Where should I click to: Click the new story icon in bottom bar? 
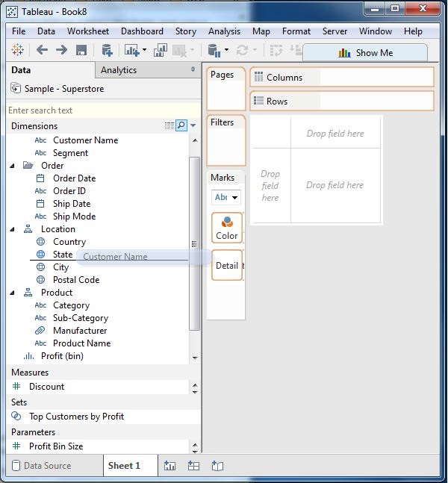[x=217, y=465]
